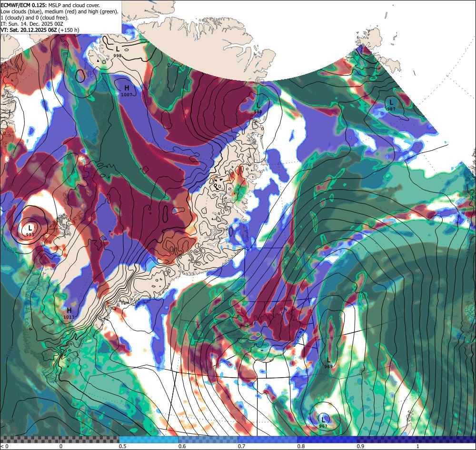
Task: Select the 'IT: Sun. 14. Dec. 2025 00Z' text
Action: click(32, 24)
